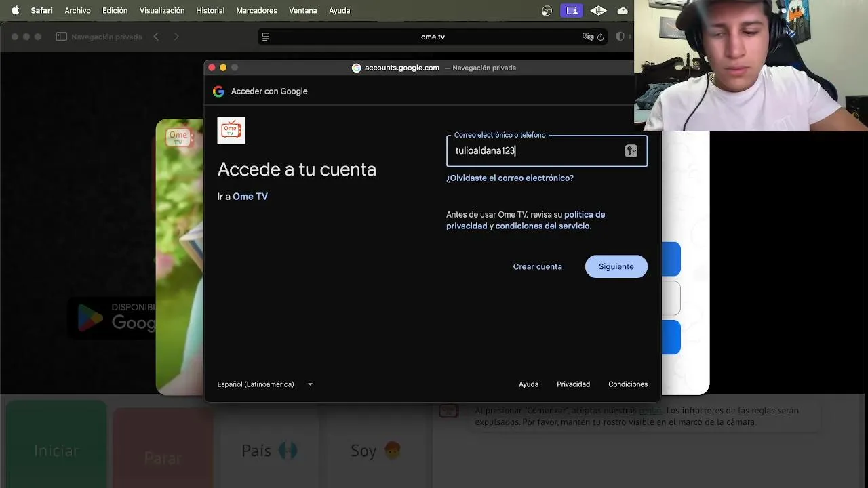Focus the Correo electrónico o teléfono field
The height and width of the screenshot is (488, 868).
(x=547, y=150)
